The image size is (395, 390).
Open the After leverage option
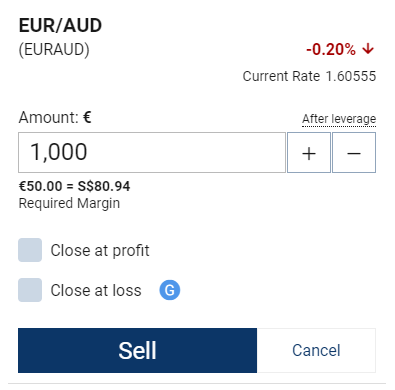(339, 119)
